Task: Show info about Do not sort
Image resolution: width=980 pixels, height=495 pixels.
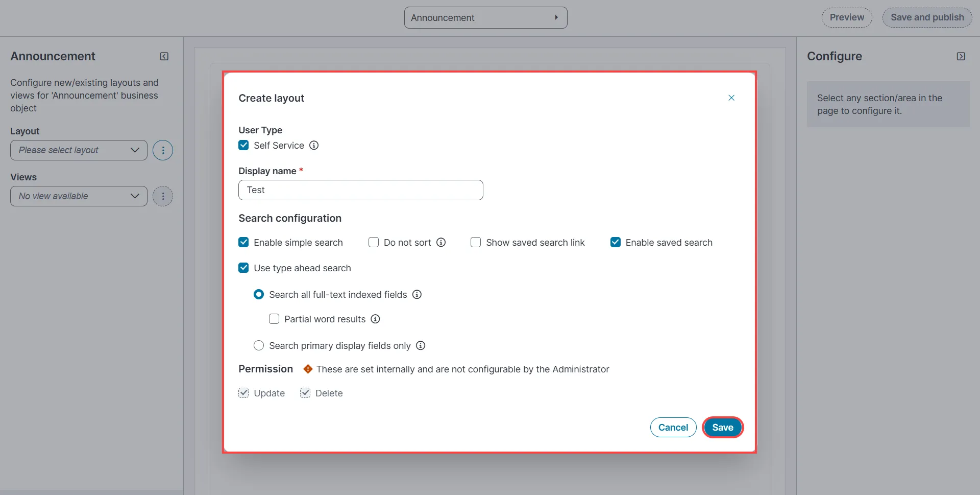Action: [x=441, y=242]
